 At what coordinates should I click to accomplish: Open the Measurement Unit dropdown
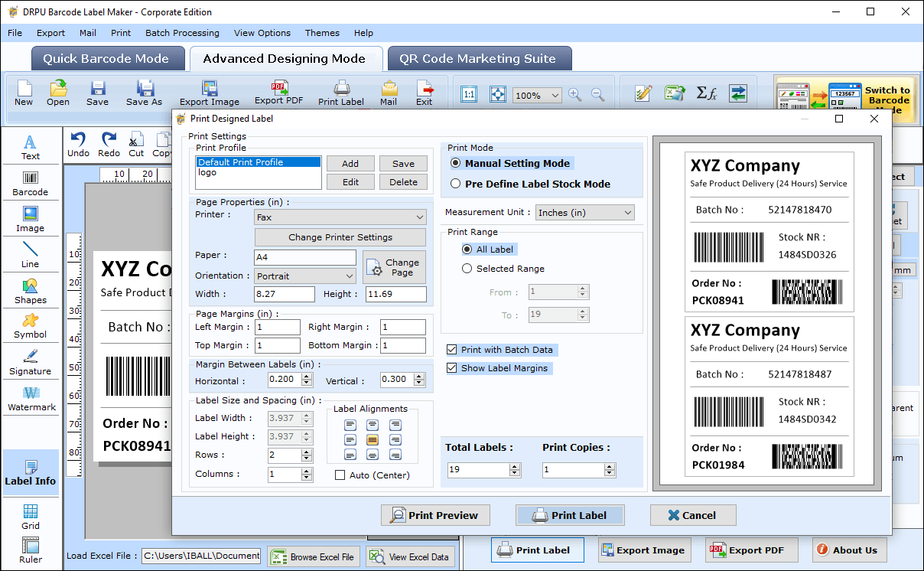point(585,213)
